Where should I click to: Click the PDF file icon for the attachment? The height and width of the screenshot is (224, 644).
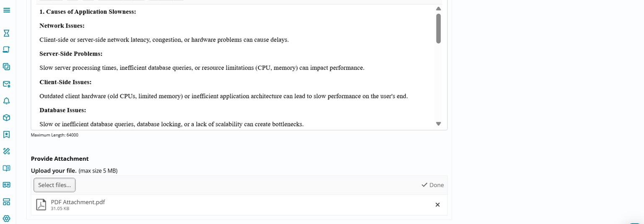pyautogui.click(x=41, y=204)
